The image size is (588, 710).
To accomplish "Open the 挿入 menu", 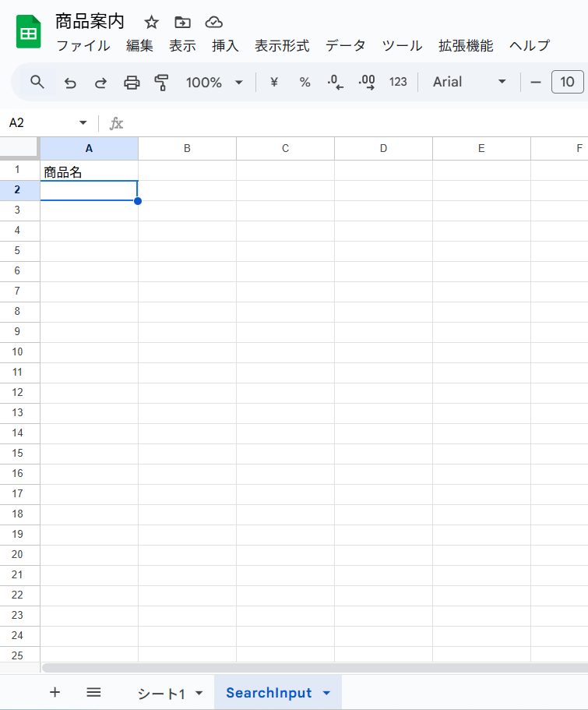I will (225, 46).
